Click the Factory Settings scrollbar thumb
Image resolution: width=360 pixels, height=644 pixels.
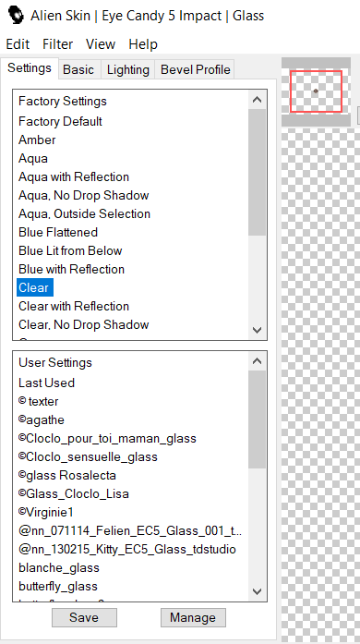[257, 172]
